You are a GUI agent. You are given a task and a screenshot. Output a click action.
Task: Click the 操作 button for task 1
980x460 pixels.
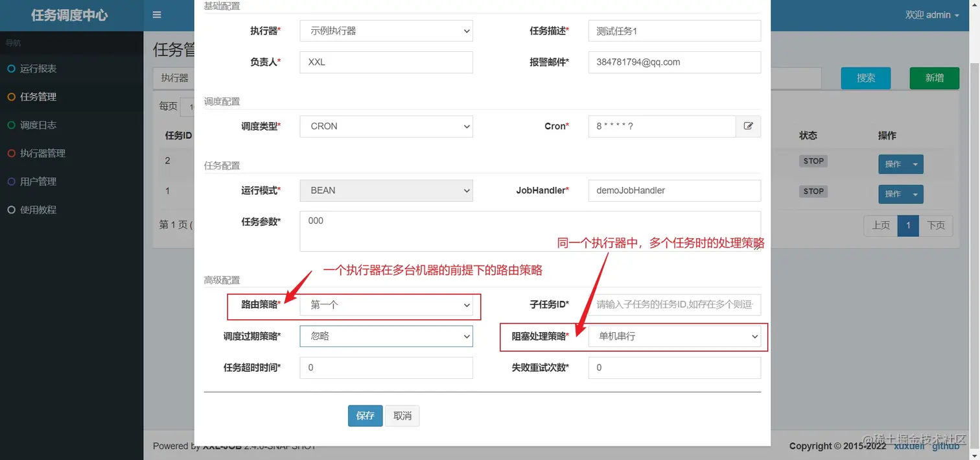coord(893,194)
